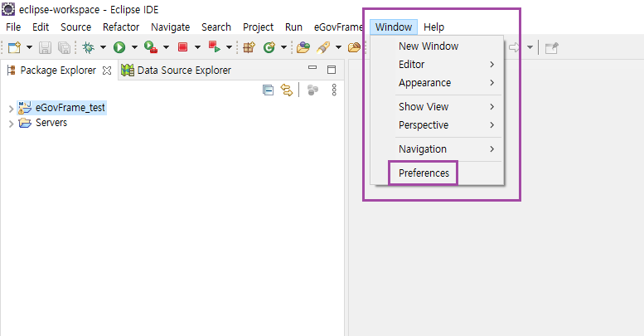Open the Perspective submenu
The width and height of the screenshot is (644, 336).
tap(437, 125)
